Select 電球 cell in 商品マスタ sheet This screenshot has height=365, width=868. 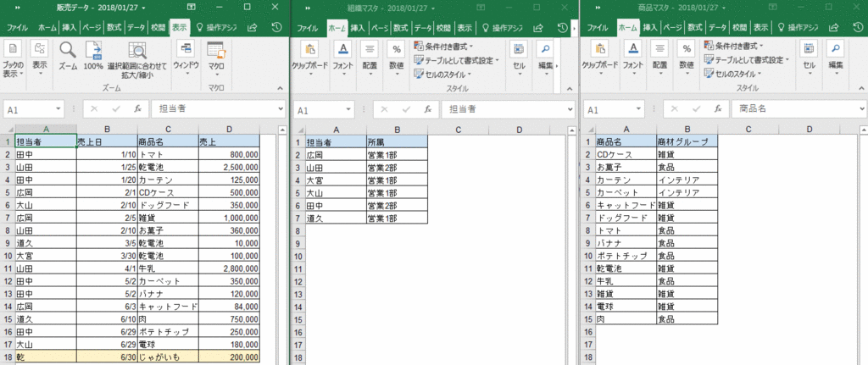point(626,307)
